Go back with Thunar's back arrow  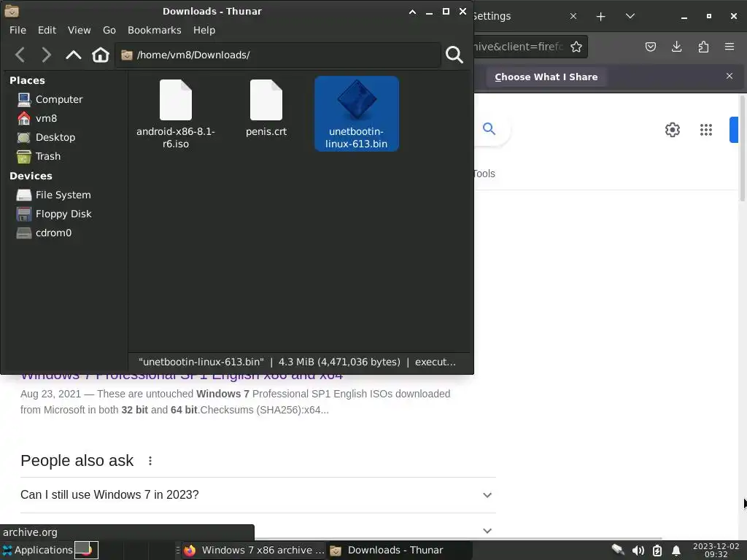coord(20,55)
